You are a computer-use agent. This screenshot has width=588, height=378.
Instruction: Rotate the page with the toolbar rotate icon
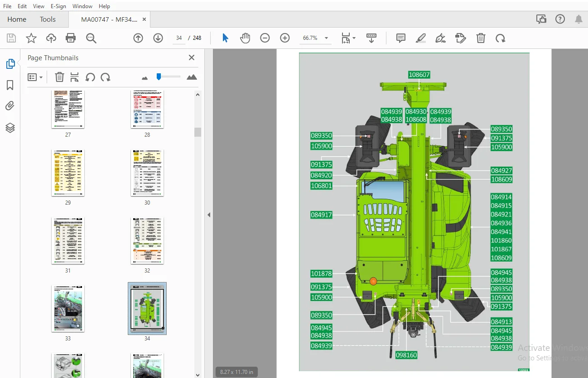click(501, 38)
